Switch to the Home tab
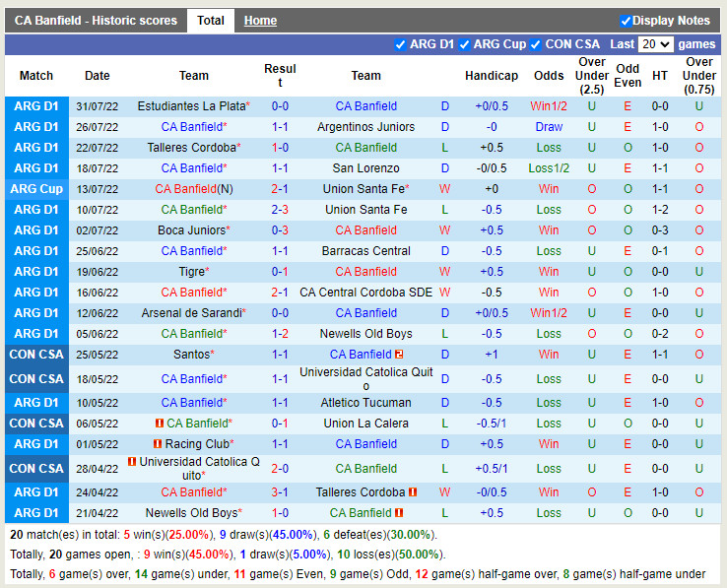 pyautogui.click(x=260, y=21)
